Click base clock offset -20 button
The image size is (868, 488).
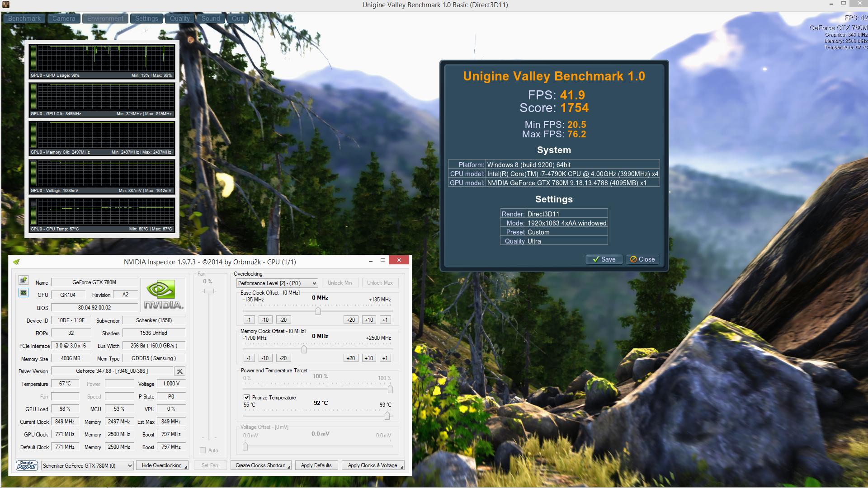pyautogui.click(x=283, y=320)
